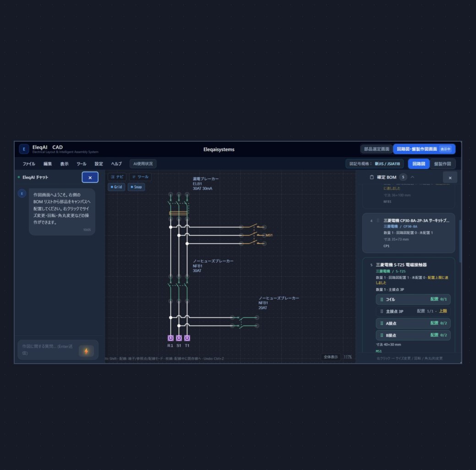The height and width of the screenshot is (470, 476).
Task: Click the EleqAI CAD logo icon
Action: 24,149
